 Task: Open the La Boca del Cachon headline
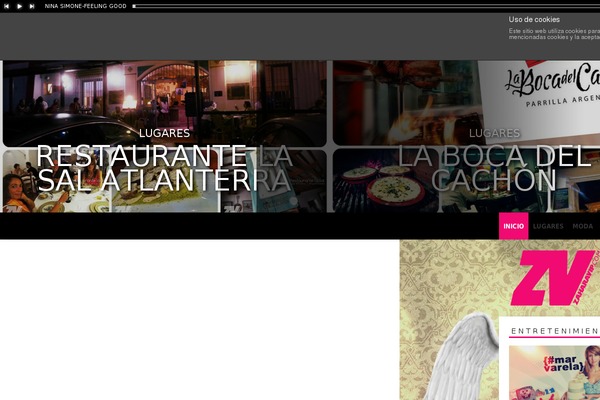pyautogui.click(x=494, y=168)
